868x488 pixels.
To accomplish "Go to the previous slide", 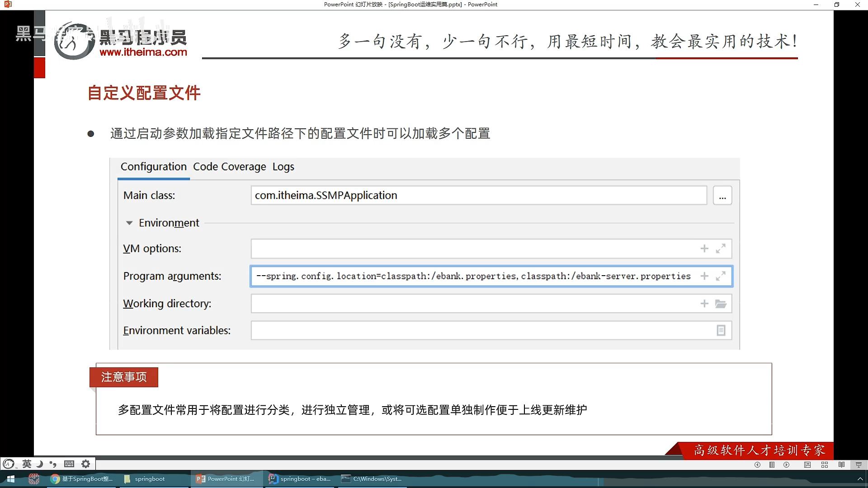I will coord(757,465).
